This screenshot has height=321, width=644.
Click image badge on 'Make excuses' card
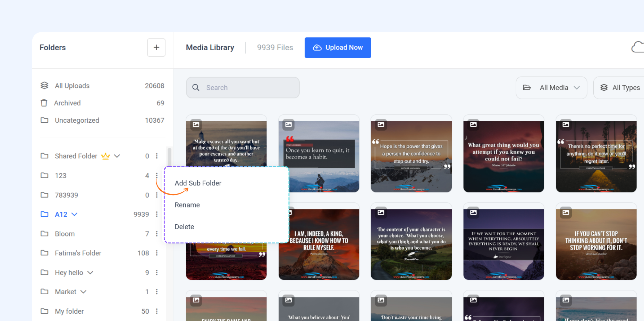[x=196, y=124]
